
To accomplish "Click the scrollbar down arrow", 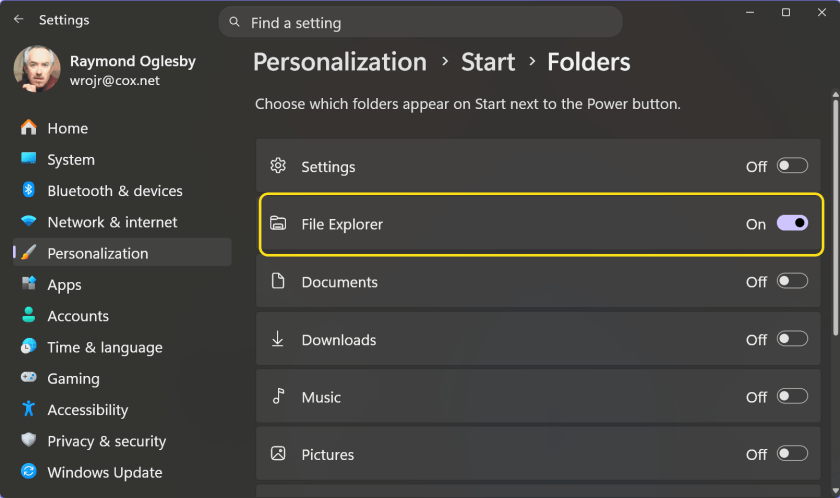I will tap(835, 491).
